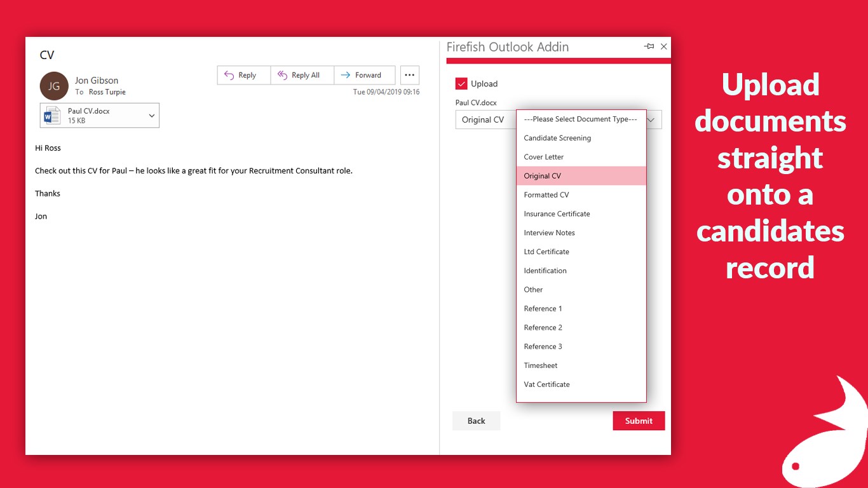Click the email date Tue 09/04/2019 09:16
The width and height of the screenshot is (868, 488).
[x=386, y=92]
